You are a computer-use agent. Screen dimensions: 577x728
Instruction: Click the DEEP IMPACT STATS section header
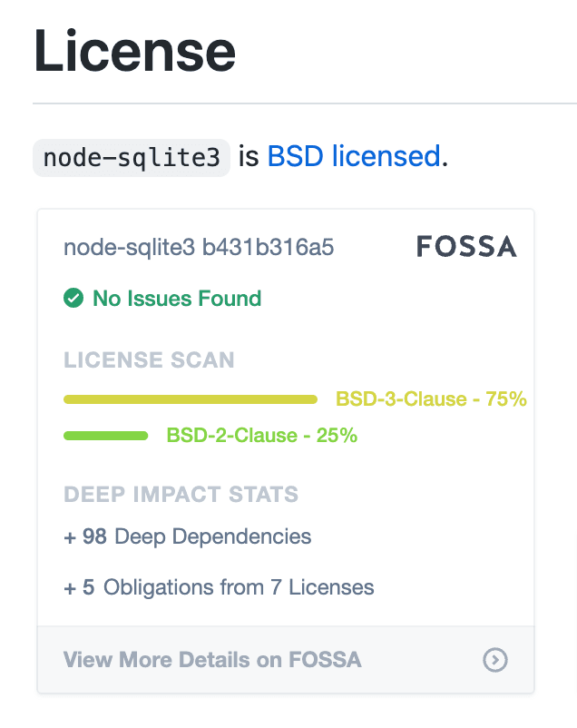click(181, 495)
